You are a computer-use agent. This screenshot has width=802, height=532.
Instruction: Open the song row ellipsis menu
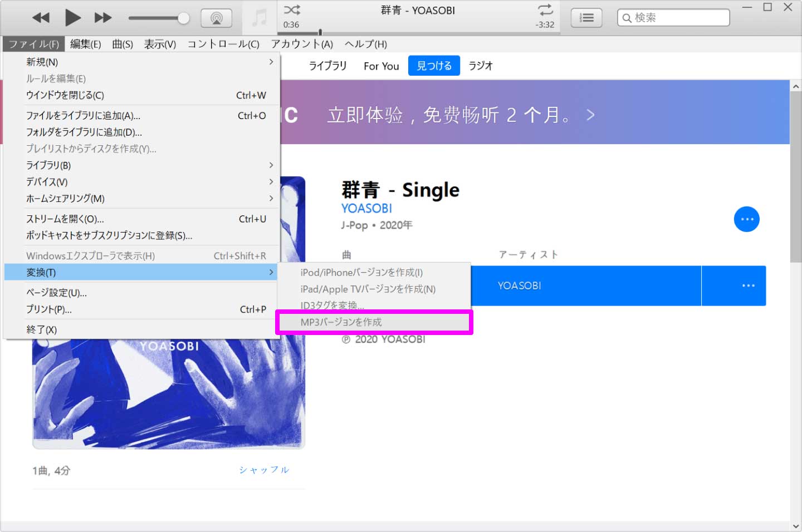(x=748, y=285)
